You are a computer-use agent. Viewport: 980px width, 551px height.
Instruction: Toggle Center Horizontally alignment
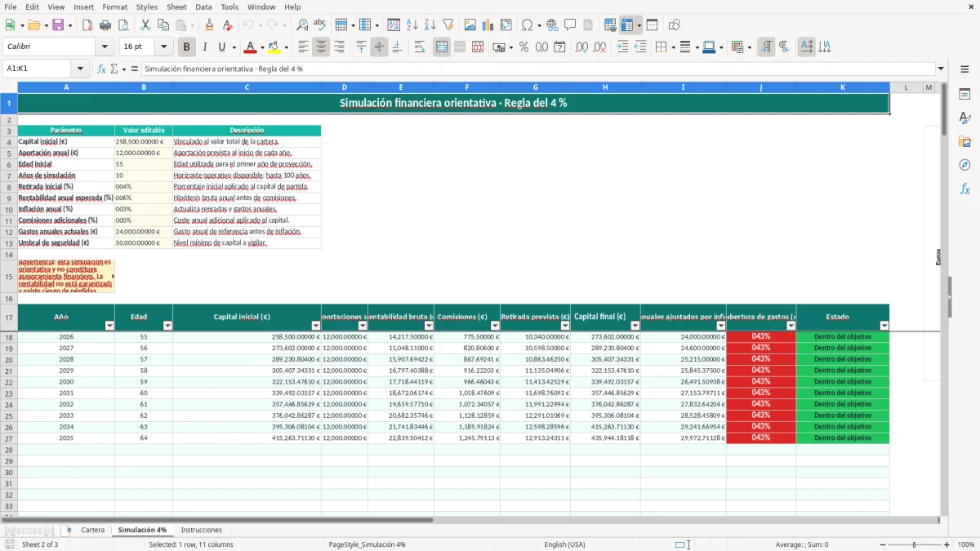[321, 47]
